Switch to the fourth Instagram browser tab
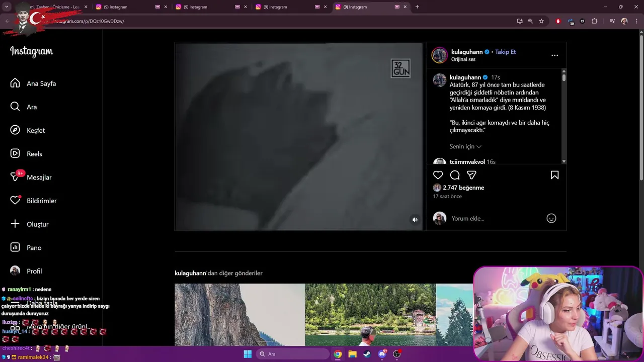The image size is (644, 362). click(291, 7)
